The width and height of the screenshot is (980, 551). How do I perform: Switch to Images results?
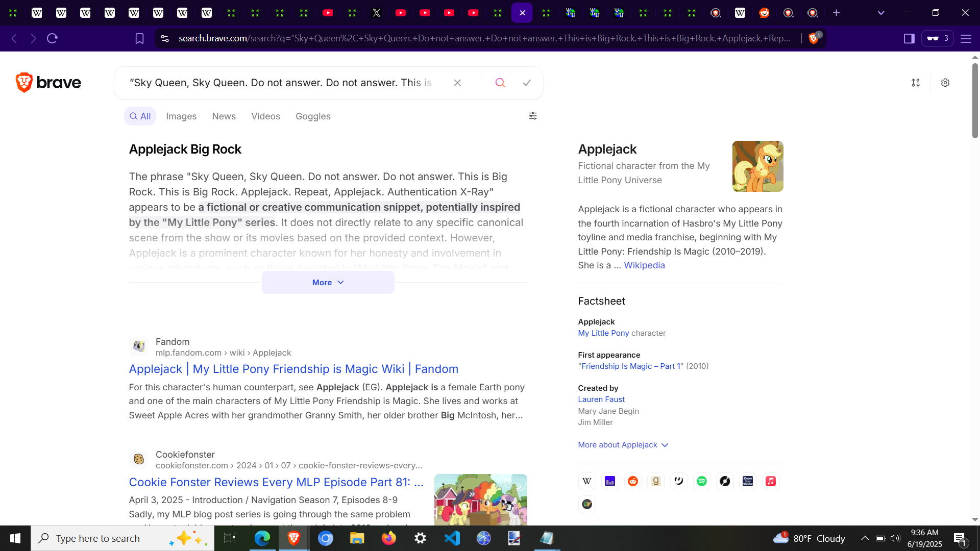(181, 116)
